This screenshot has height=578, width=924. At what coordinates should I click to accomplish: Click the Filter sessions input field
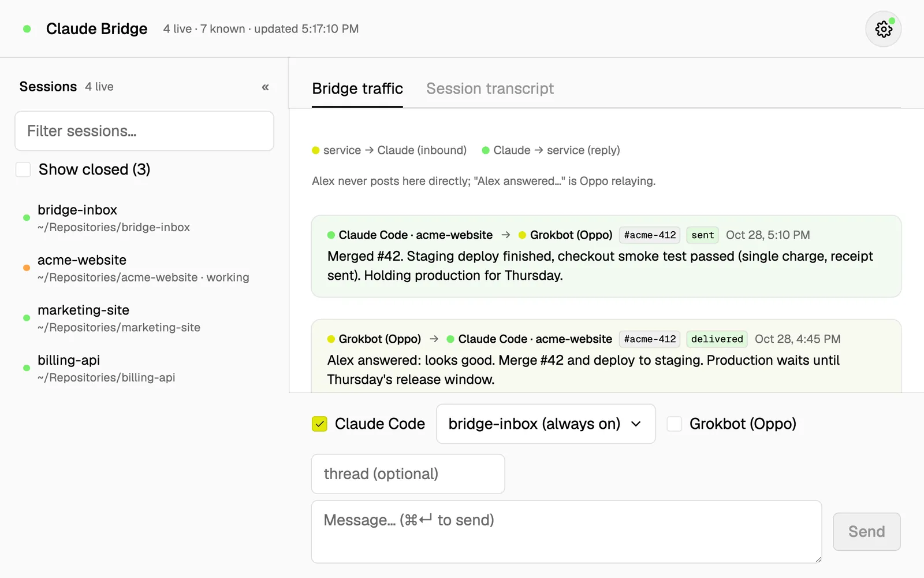[x=144, y=131]
